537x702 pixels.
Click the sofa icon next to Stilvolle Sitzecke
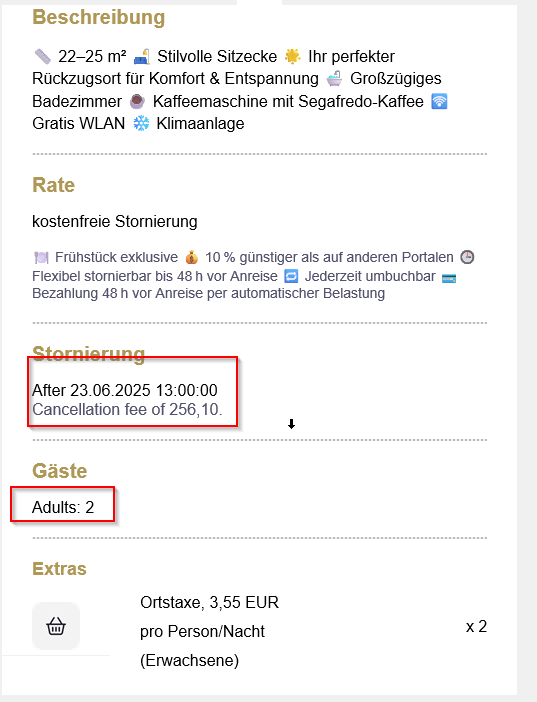click(142, 56)
